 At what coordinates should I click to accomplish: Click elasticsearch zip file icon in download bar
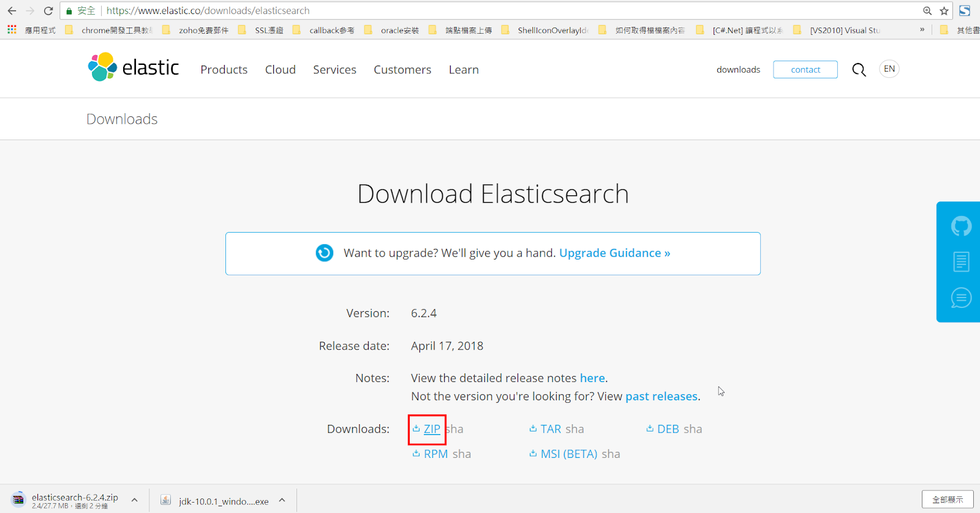[18, 499]
